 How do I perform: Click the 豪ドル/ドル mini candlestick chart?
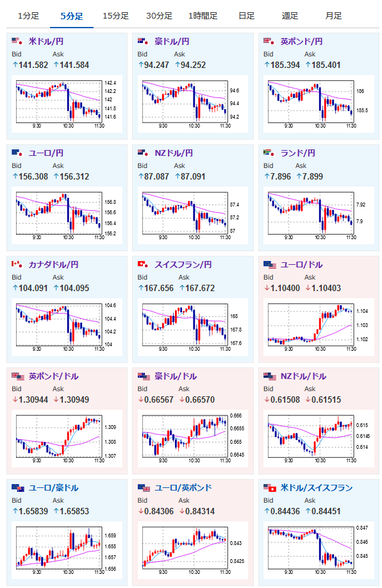click(x=193, y=439)
